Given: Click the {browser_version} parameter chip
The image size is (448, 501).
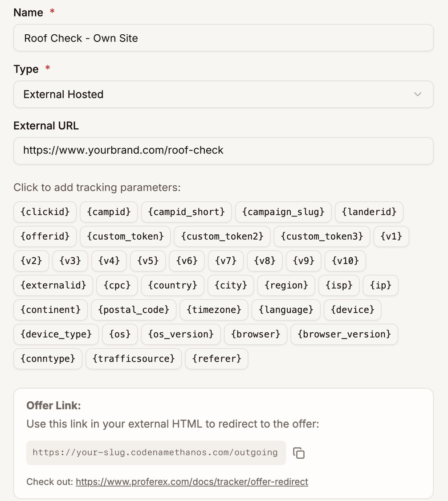Looking at the screenshot, I should (x=344, y=334).
